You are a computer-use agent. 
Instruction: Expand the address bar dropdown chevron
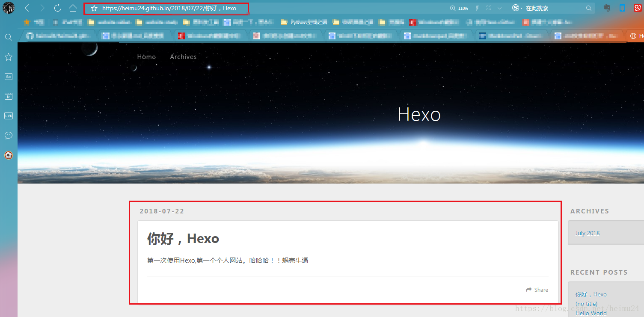point(499,8)
